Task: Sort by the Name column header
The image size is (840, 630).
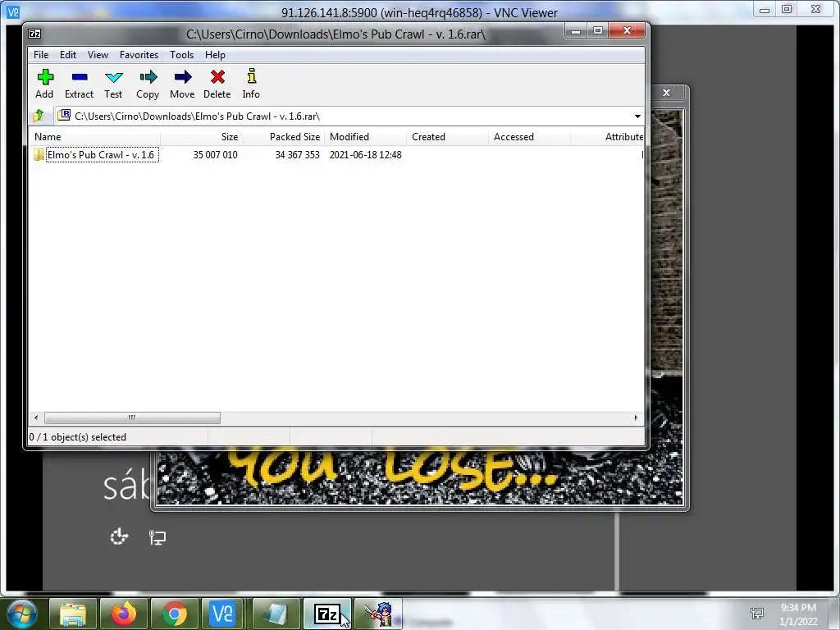Action: pyautogui.click(x=94, y=137)
